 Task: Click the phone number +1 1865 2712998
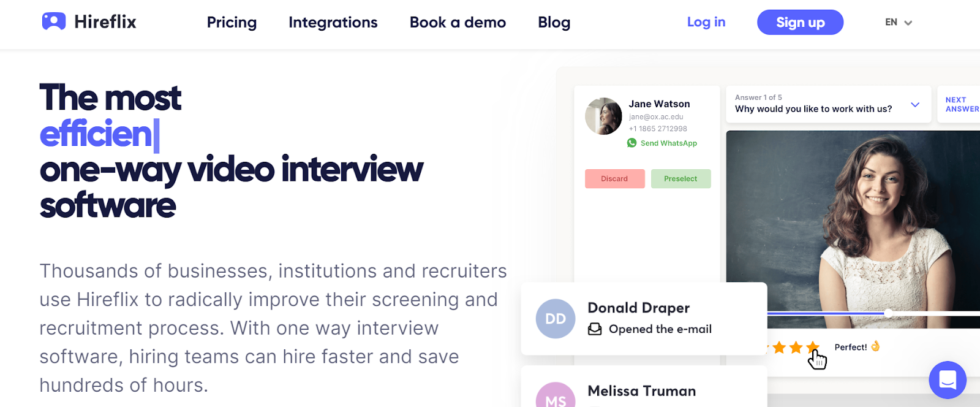[x=658, y=129]
